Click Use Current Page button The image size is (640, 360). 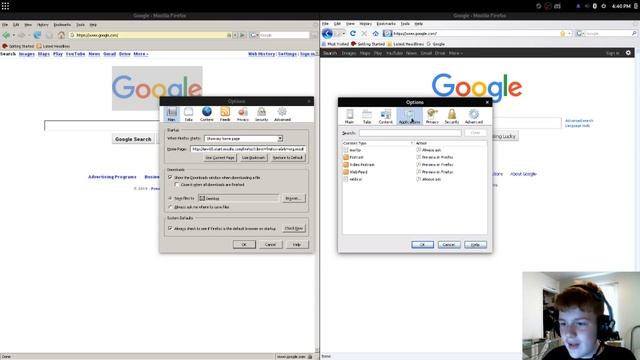(220, 158)
